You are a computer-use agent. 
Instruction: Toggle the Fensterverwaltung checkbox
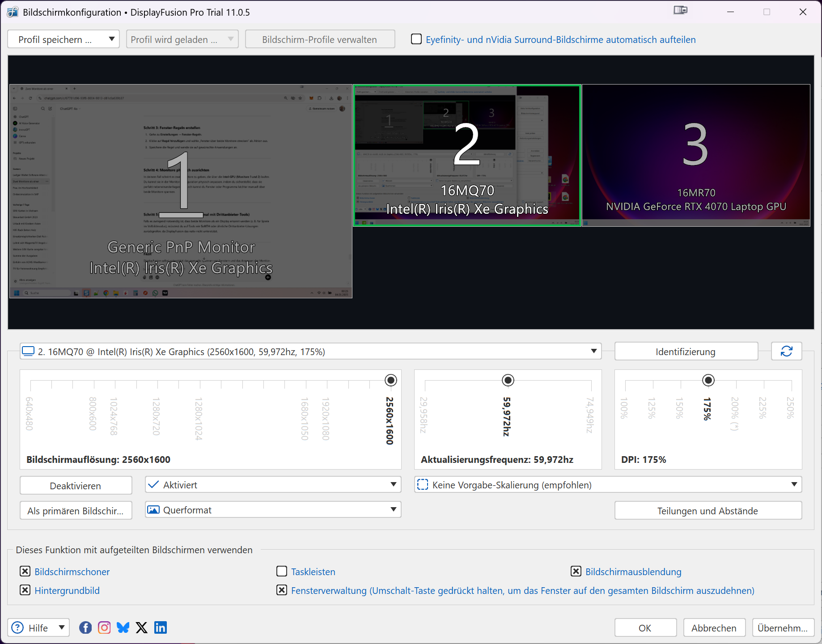pyautogui.click(x=282, y=590)
